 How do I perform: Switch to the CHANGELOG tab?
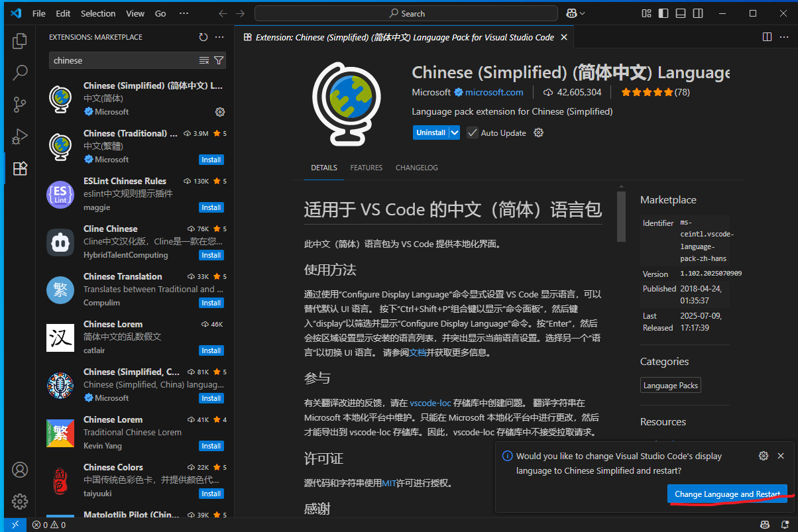pyautogui.click(x=417, y=168)
